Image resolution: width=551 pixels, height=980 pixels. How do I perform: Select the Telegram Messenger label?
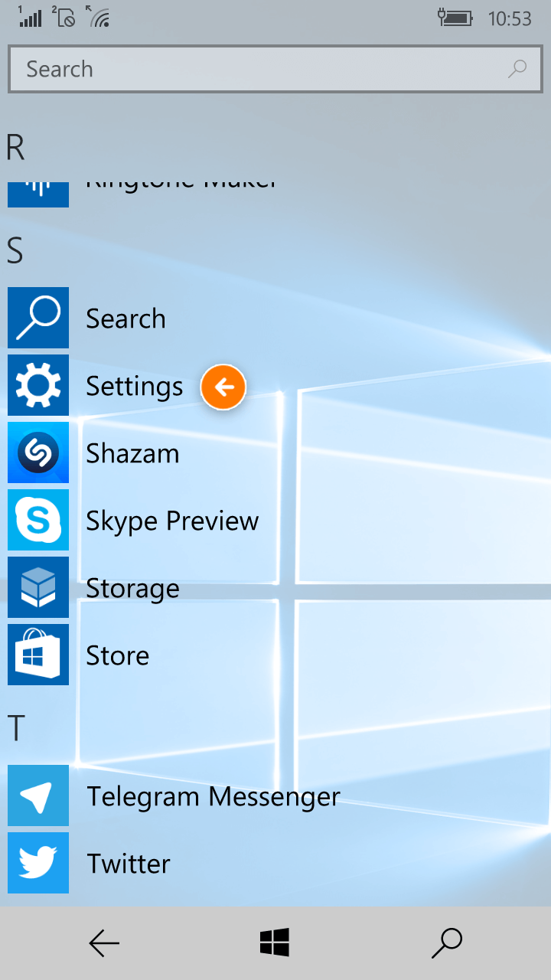coord(213,797)
